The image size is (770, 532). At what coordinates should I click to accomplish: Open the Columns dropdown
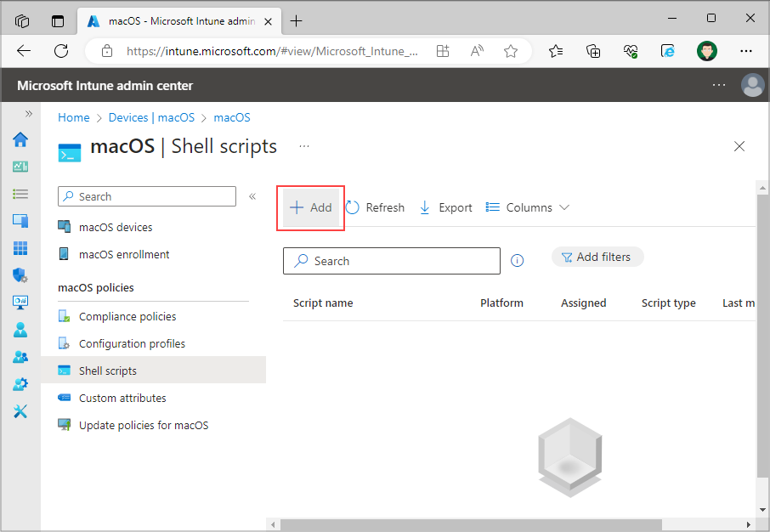528,207
